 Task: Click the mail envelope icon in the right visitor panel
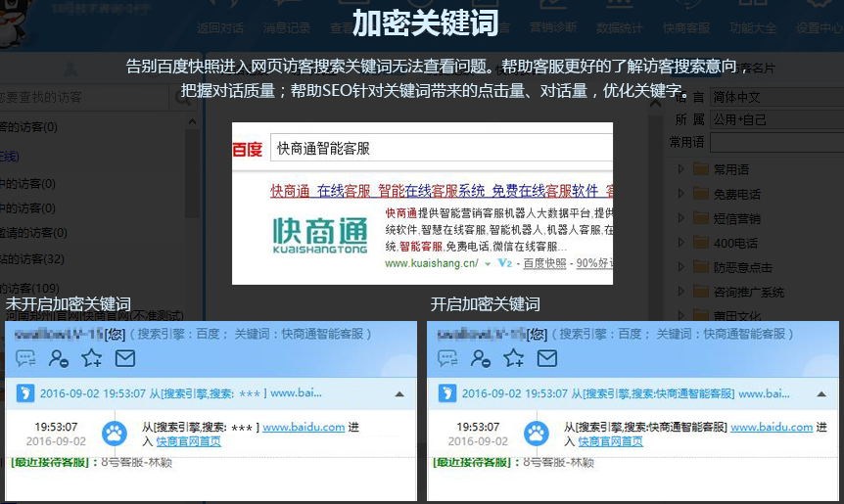tap(546, 358)
